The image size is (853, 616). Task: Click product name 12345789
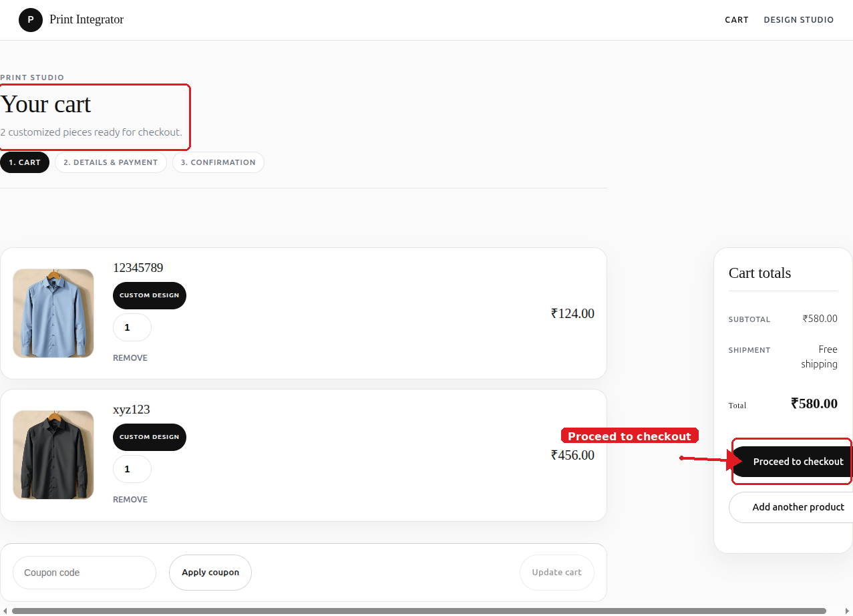(x=138, y=268)
